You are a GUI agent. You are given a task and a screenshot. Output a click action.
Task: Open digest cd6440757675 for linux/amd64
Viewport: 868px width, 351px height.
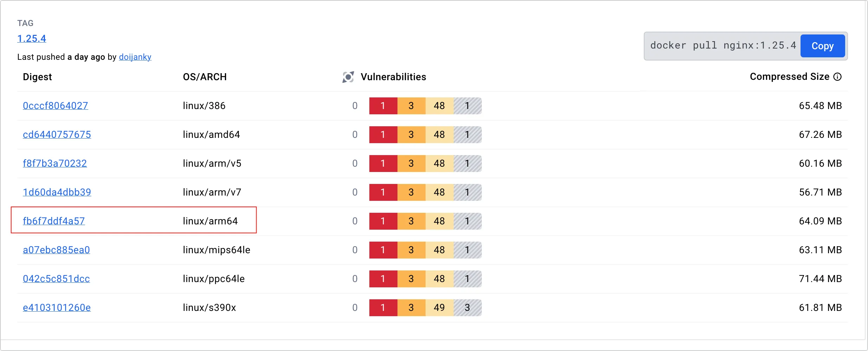57,135
